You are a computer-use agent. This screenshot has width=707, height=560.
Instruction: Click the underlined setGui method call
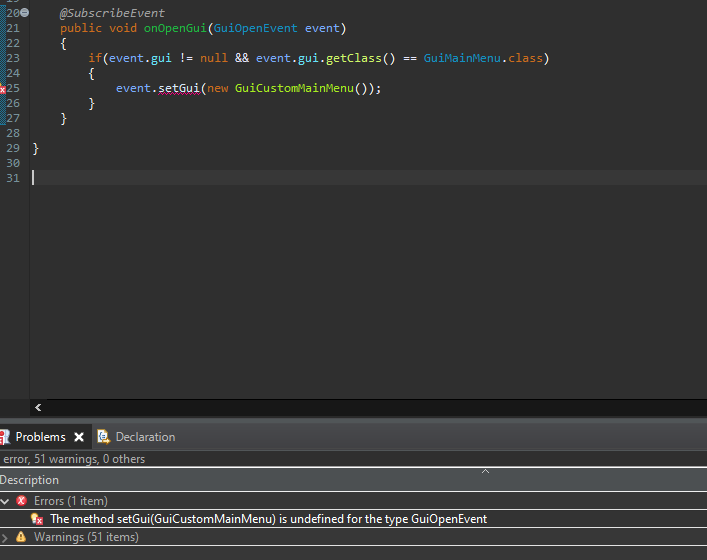point(180,88)
